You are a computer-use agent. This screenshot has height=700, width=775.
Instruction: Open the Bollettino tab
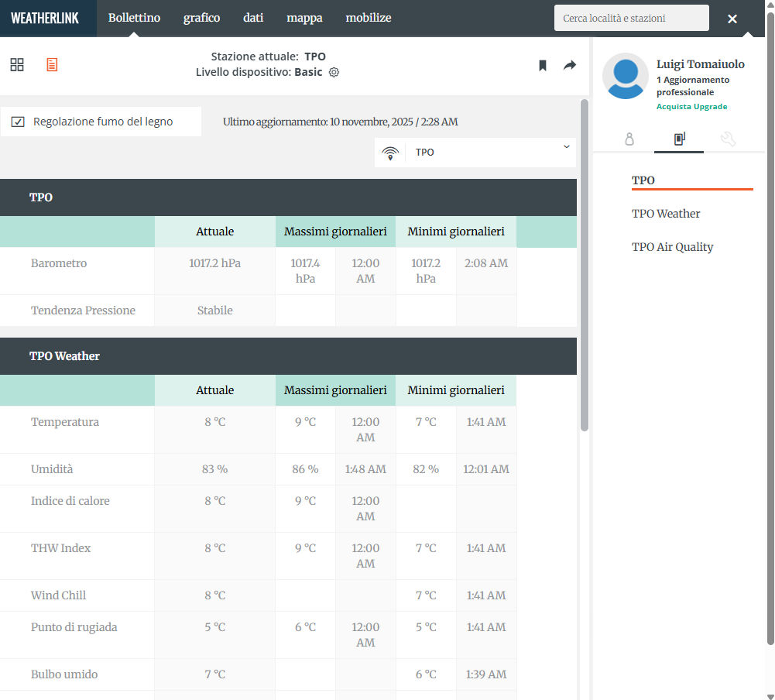[134, 18]
